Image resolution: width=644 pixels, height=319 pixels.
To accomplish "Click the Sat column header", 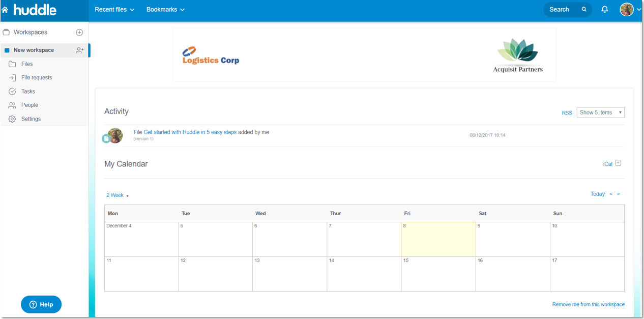I will [x=483, y=213].
